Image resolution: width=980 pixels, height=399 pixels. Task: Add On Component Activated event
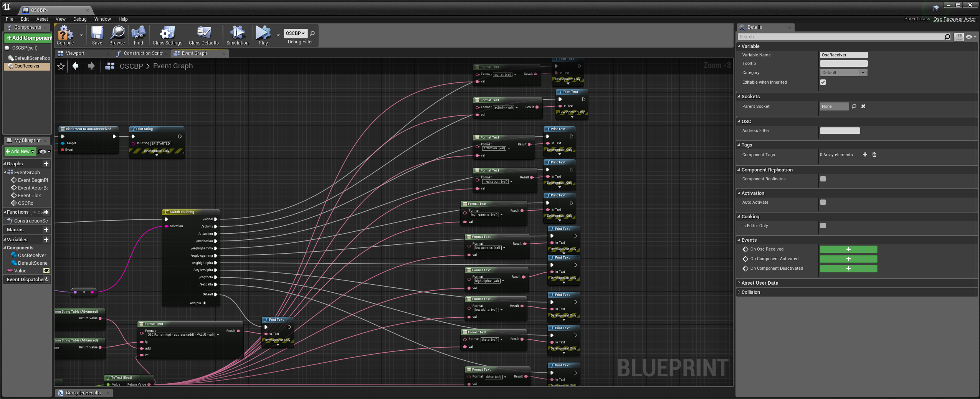point(848,259)
